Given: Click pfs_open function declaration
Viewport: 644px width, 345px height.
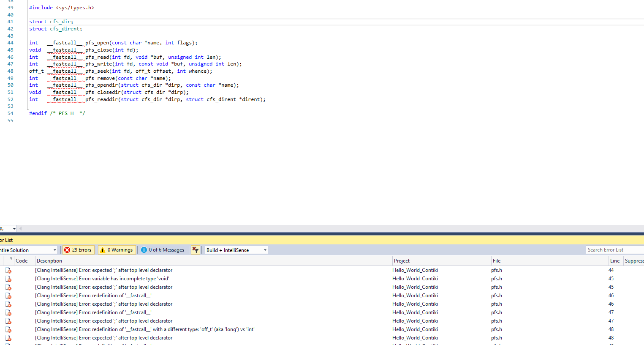Looking at the screenshot, I should [x=113, y=43].
